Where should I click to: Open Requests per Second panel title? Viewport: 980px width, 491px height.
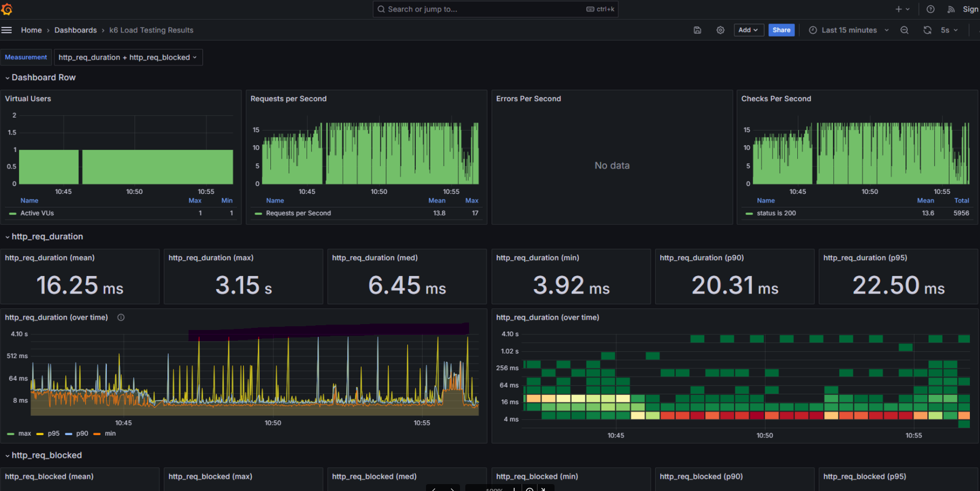click(x=288, y=99)
